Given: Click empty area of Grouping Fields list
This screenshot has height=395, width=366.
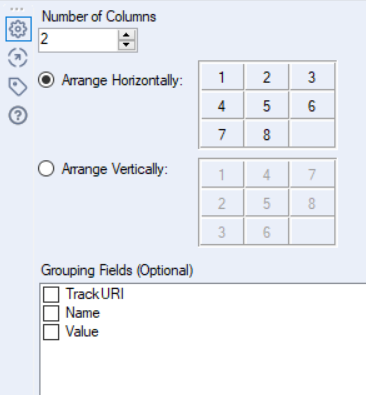Looking at the screenshot, I should (x=203, y=367).
